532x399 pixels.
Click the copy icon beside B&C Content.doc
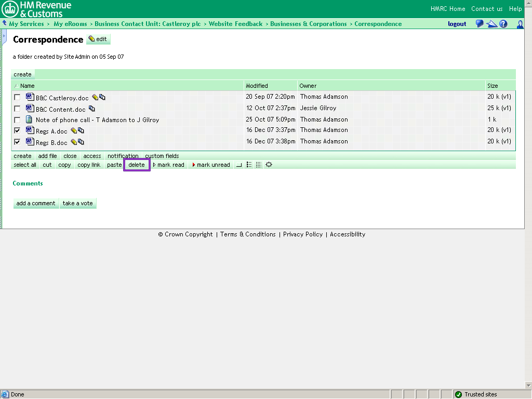tap(92, 109)
